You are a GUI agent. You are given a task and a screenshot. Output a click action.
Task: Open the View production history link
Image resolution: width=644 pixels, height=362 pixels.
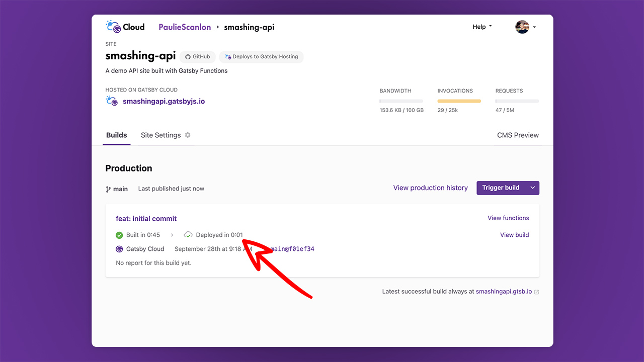pos(431,188)
